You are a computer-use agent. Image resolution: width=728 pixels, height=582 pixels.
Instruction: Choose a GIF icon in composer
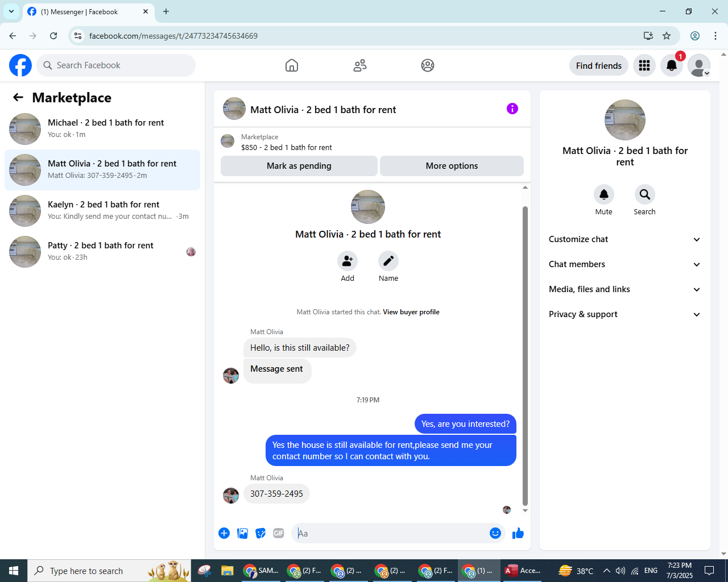[x=279, y=533]
